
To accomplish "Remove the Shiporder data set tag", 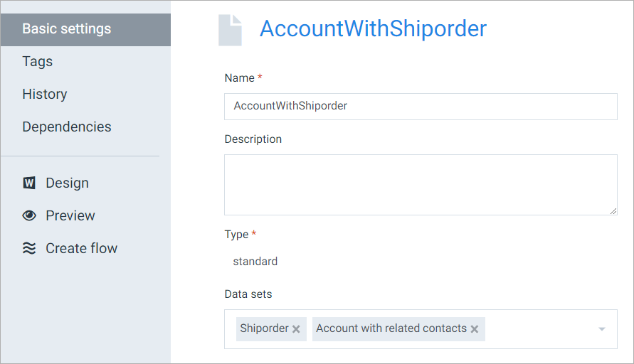I will (297, 329).
